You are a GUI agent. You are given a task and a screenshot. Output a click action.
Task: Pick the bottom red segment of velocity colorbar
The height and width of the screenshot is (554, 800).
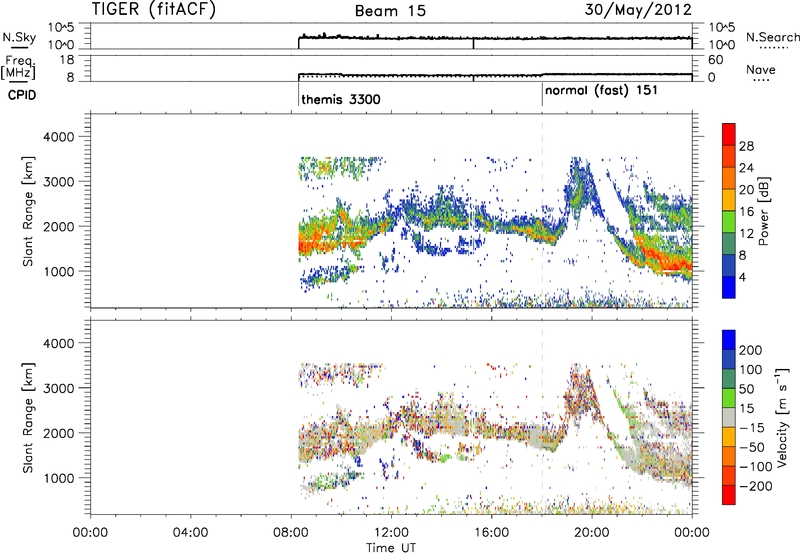coord(729,495)
